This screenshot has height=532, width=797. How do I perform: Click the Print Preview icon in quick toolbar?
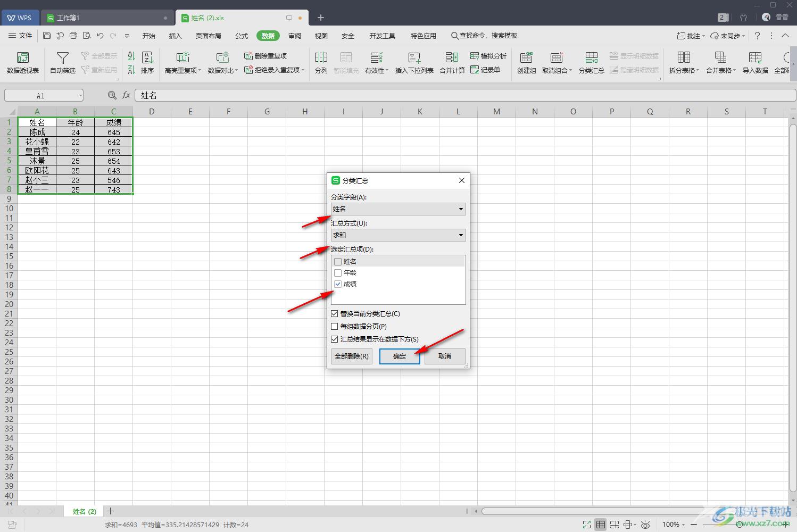(x=87, y=36)
